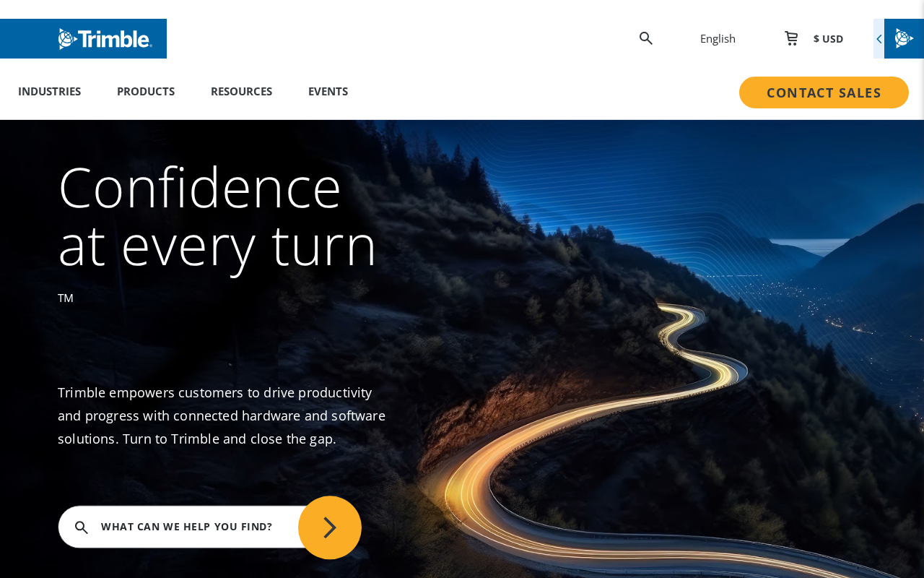
Task: Open the Resources menu
Action: coord(241,91)
